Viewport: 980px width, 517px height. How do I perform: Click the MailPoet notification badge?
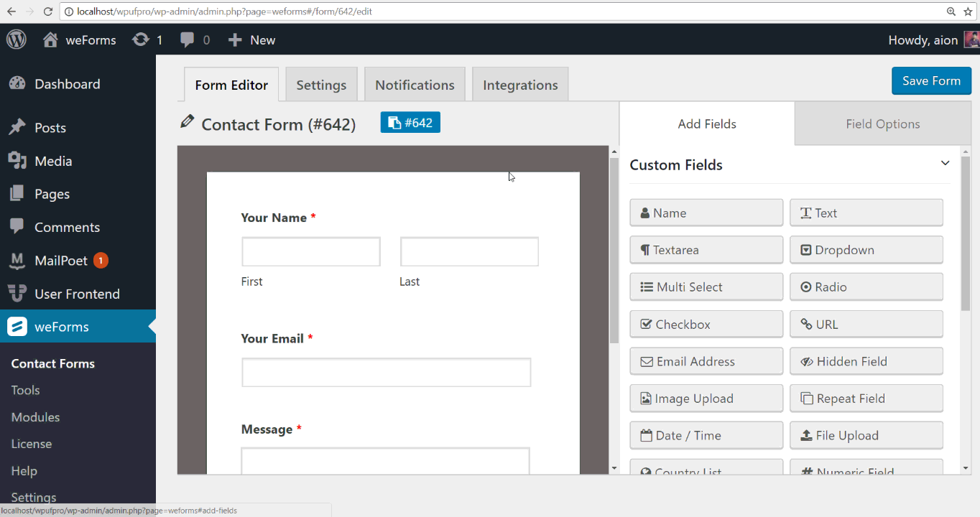(101, 260)
